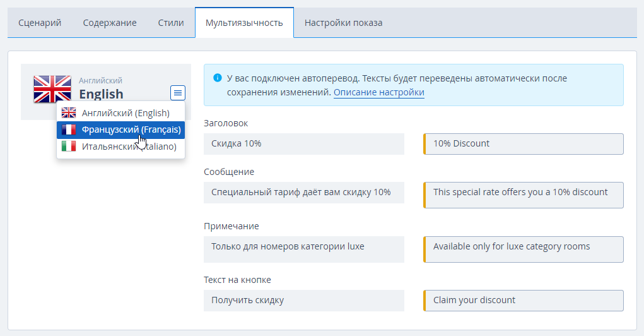
Task: Open the Настройки показа tab
Action: coord(343,23)
